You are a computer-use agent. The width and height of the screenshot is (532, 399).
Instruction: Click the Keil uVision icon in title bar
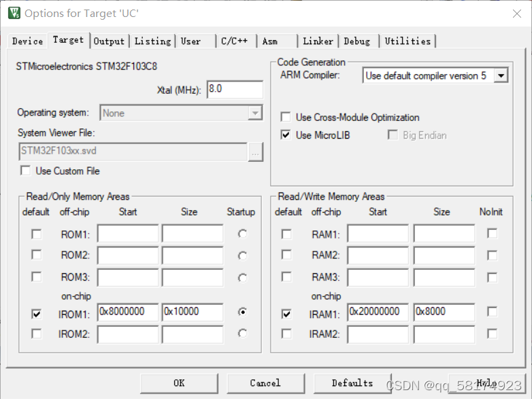pyautogui.click(x=14, y=13)
